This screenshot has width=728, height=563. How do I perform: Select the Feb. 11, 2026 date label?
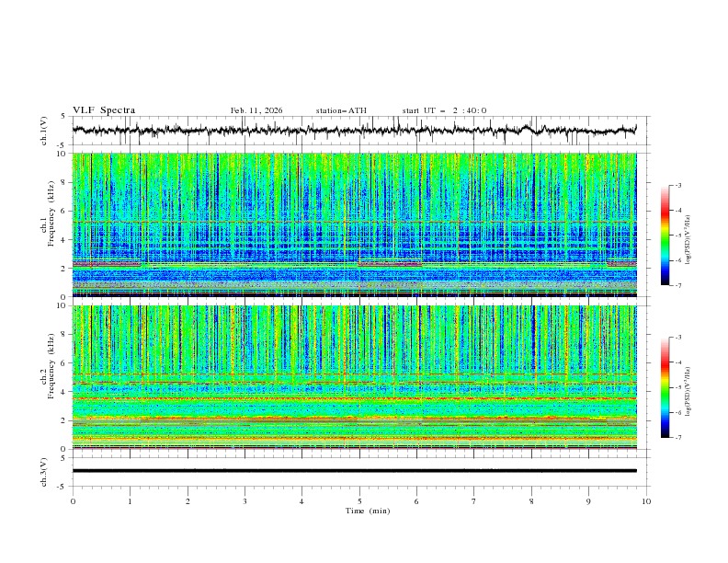click(256, 110)
